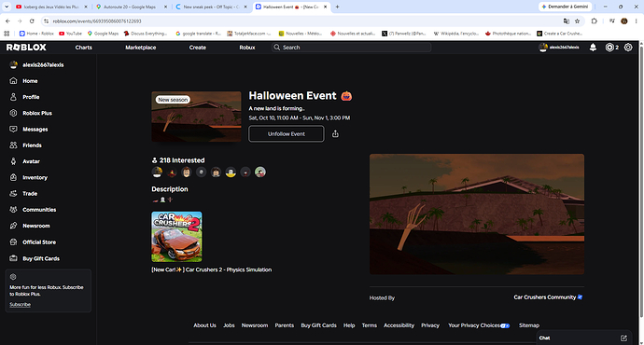
Task: Open the Parents footer link
Action: [x=285, y=325]
